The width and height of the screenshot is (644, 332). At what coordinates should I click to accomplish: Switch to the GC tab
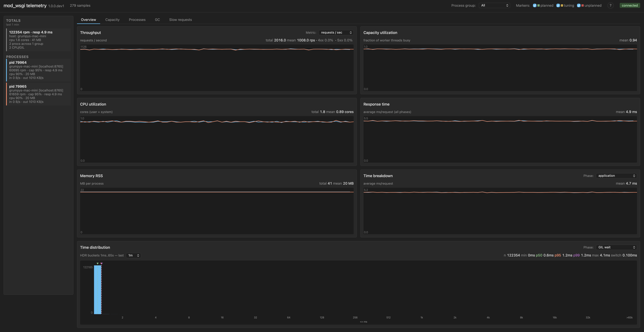click(157, 20)
